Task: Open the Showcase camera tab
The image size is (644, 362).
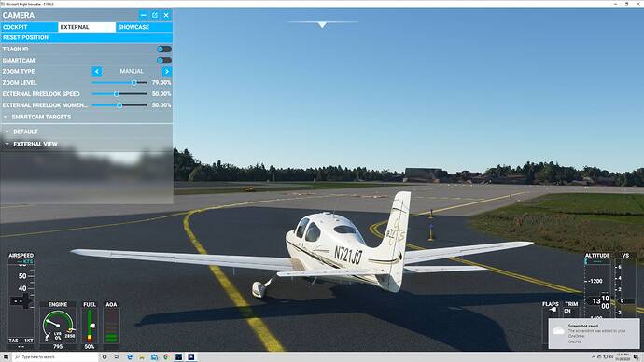Action: [x=144, y=27]
